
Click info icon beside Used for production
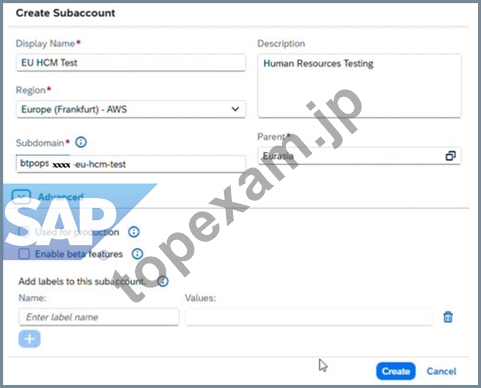[x=134, y=232]
